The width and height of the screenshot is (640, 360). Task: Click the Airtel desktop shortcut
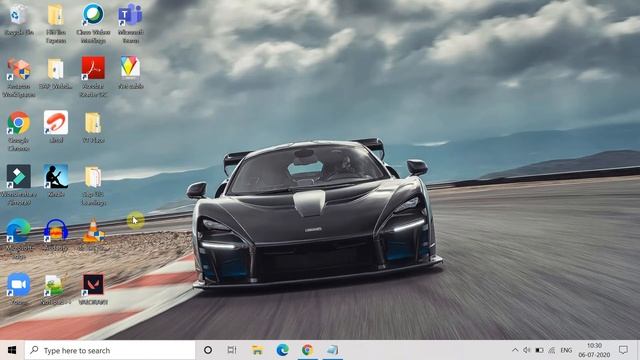coord(56,127)
